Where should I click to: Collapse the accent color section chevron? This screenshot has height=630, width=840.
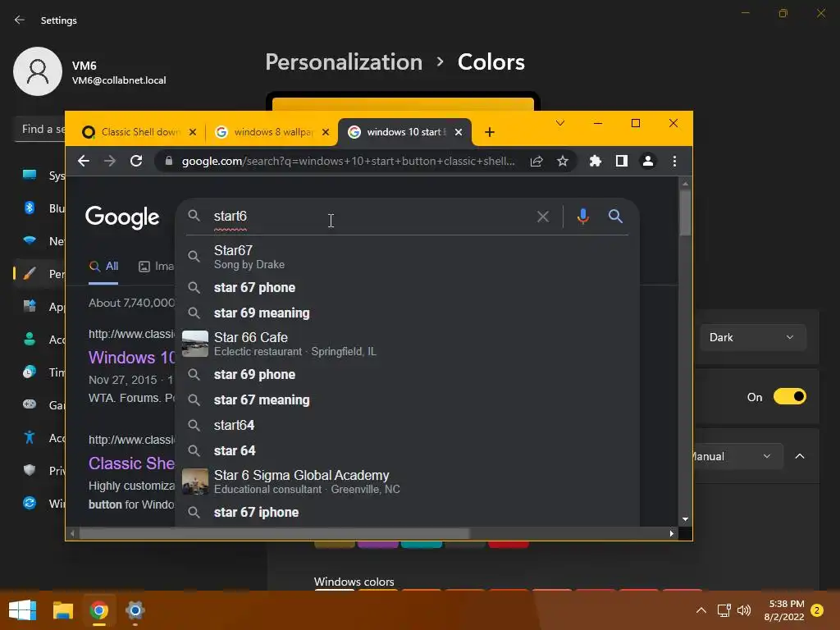(800, 456)
